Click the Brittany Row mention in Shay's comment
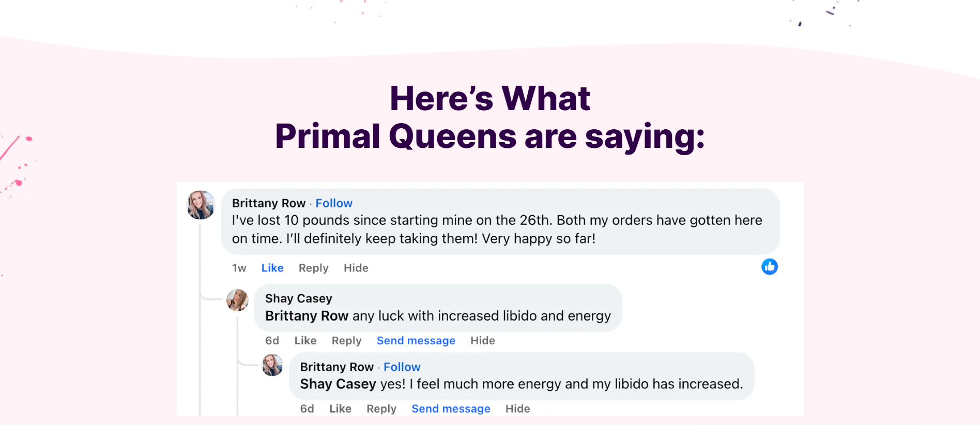Viewport: 980px width, 425px height. [x=307, y=316]
